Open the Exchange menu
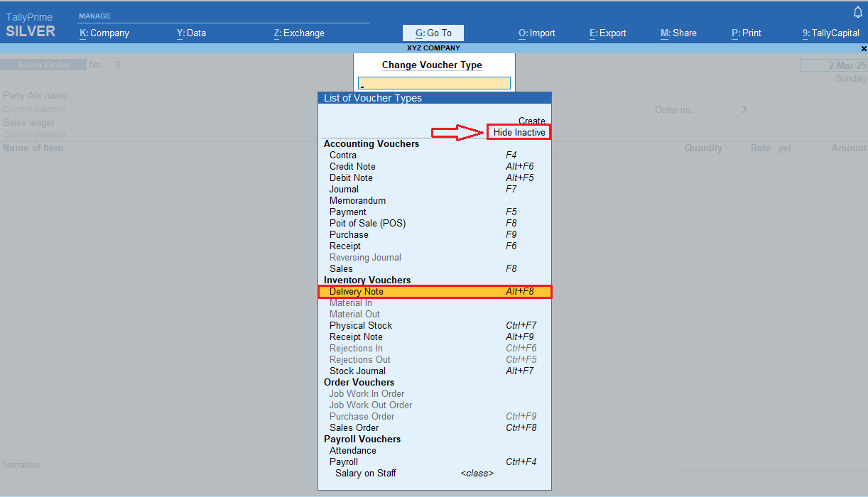This screenshot has width=868, height=497. pos(298,33)
